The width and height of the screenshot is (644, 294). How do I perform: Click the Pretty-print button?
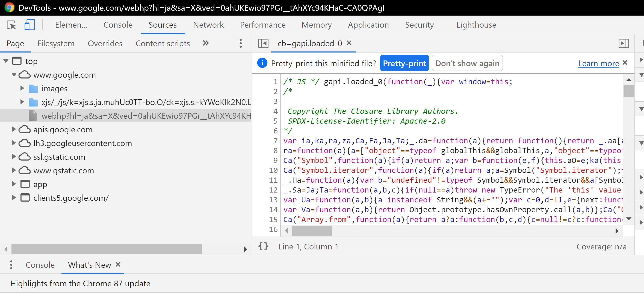[x=404, y=63]
